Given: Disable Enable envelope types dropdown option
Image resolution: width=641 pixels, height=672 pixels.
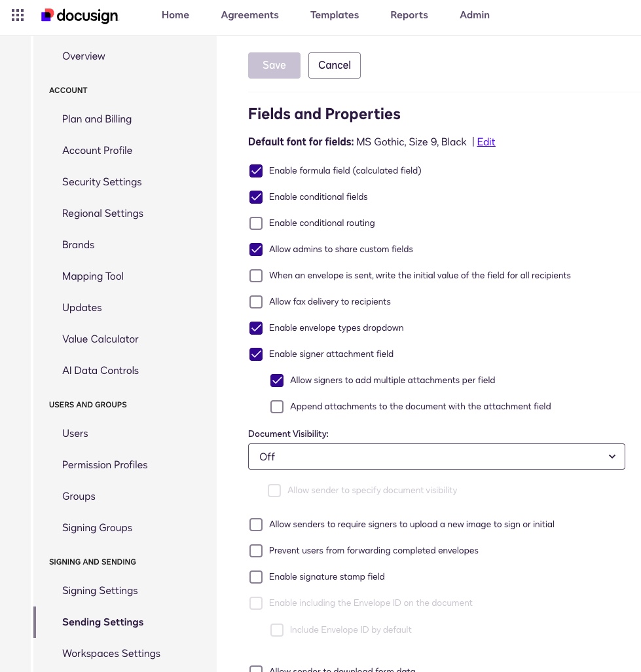Looking at the screenshot, I should click(x=256, y=328).
